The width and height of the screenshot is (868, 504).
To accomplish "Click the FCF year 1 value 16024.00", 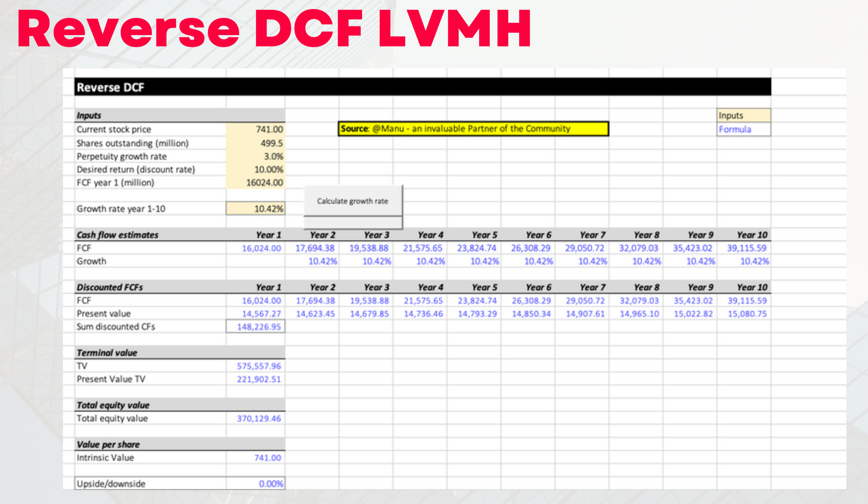I will [255, 182].
